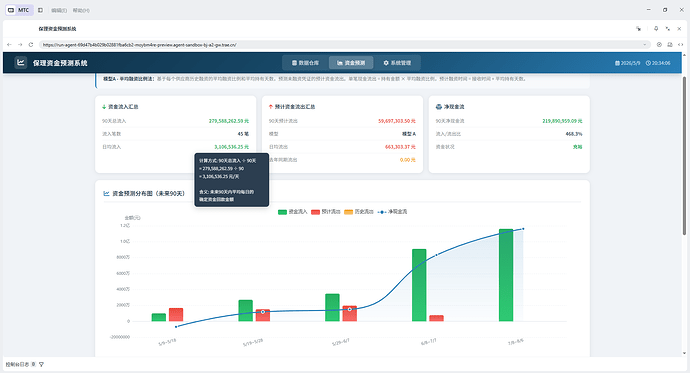Image resolution: width=690 pixels, height=373 pixels.
Task: Click the net cash flow point at 5/29-6/7
Action: (x=350, y=309)
